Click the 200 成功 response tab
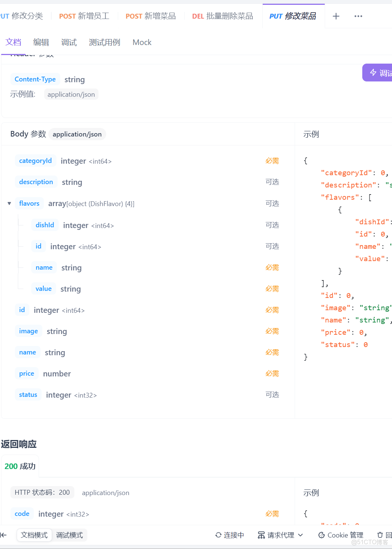The image size is (392, 549). tap(20, 466)
